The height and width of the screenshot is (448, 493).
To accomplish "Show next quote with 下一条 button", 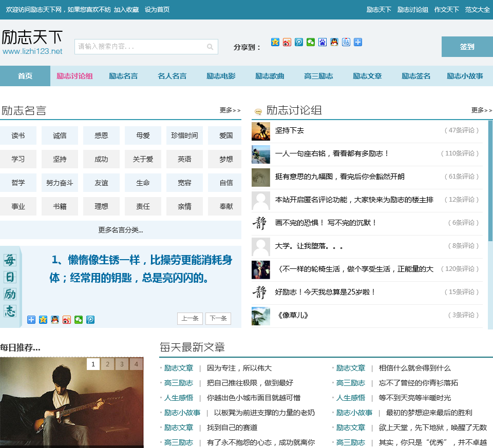I will coord(218,319).
